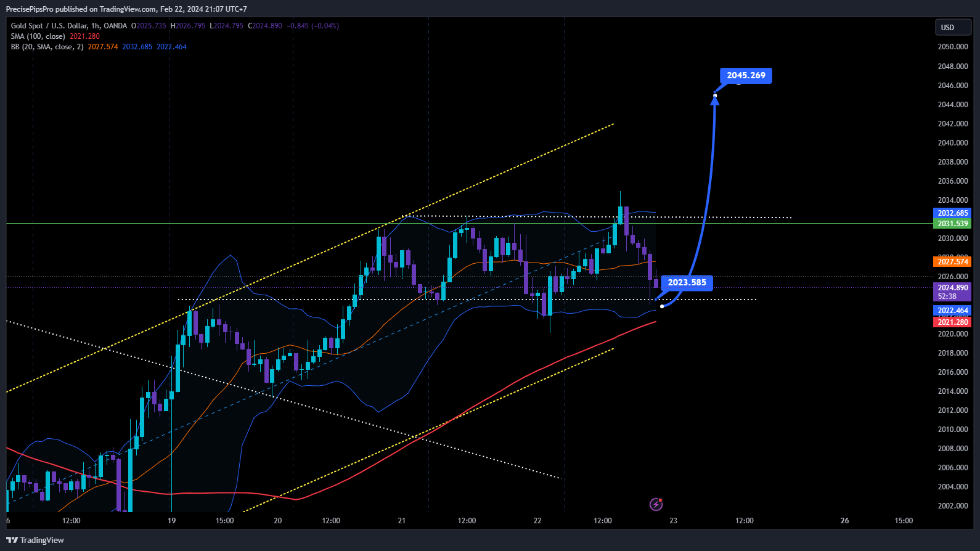Click the purple lightning event icon

point(656,505)
